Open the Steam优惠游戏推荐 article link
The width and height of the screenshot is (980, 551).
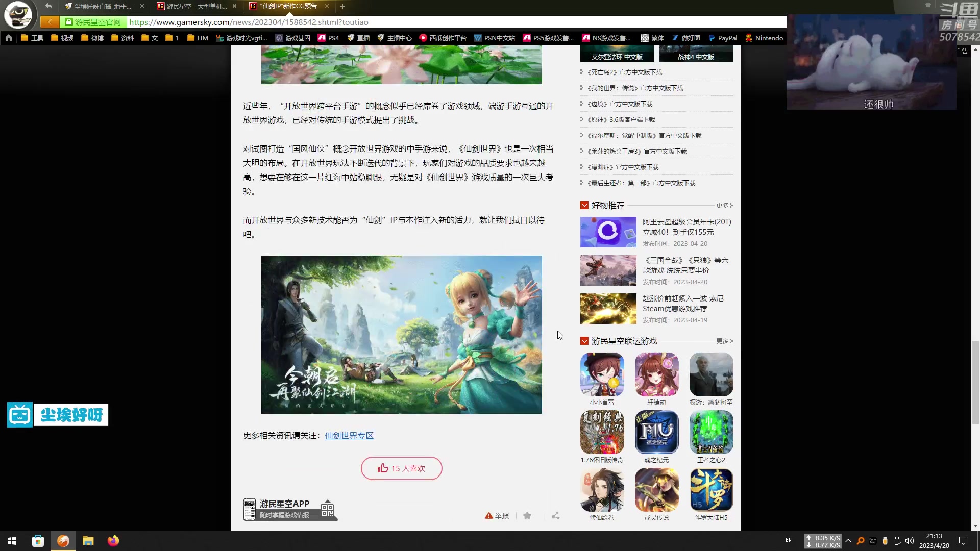[683, 304]
